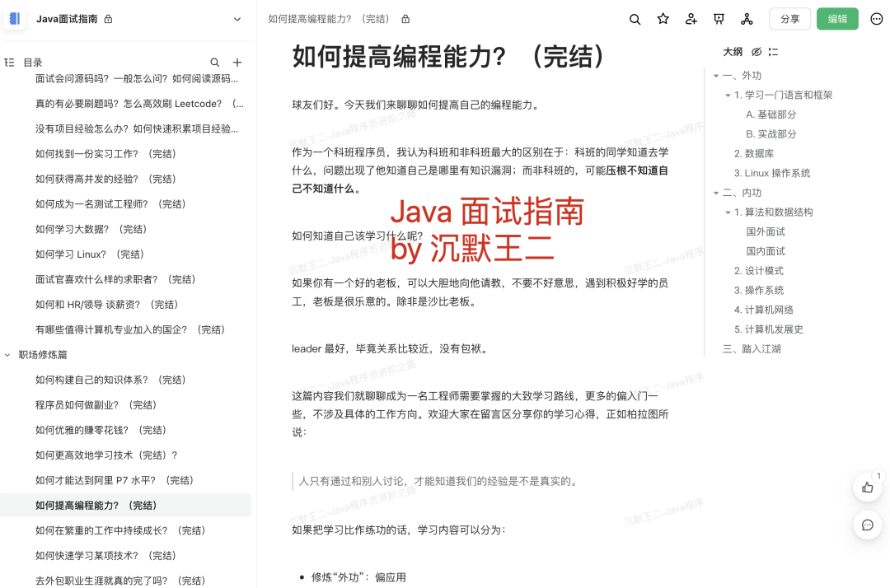890x588 pixels.
Task: Go to 2. 数据库 outline heading
Action: [754, 154]
